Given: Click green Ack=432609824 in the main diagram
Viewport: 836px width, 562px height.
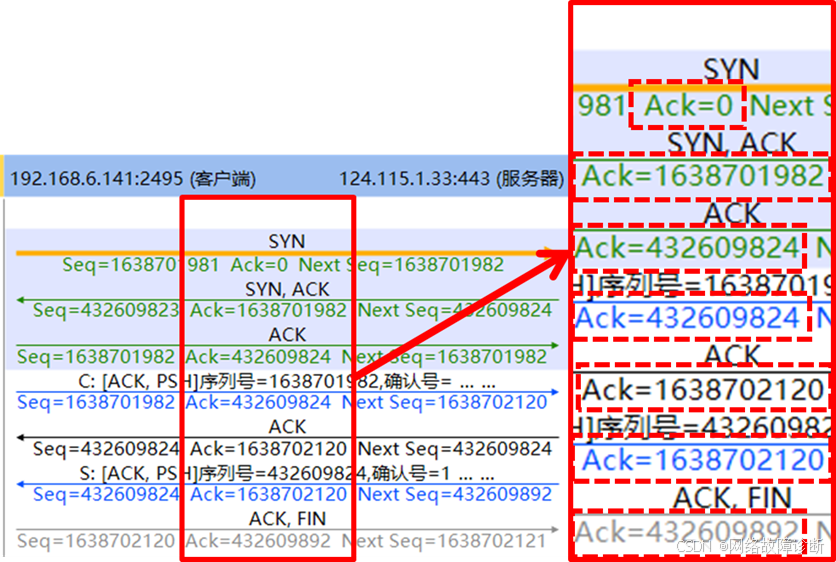Looking at the screenshot, I should pos(259,357).
